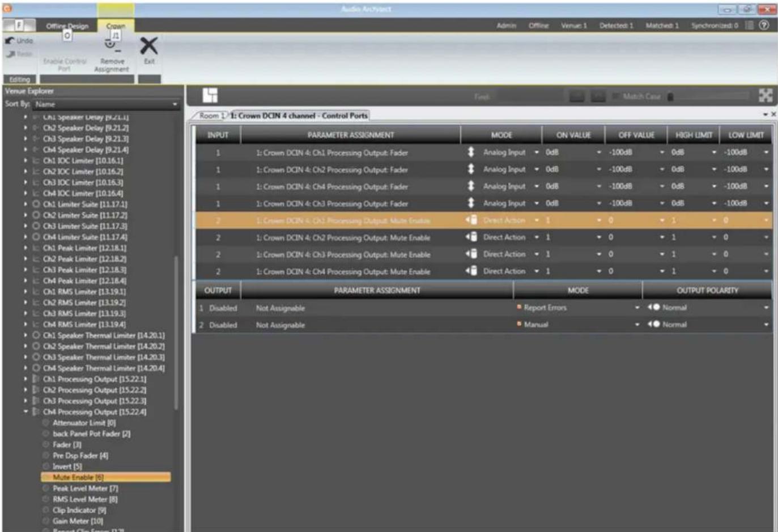
Task: Click the Venue: 1 status text
Action: pyautogui.click(x=573, y=25)
